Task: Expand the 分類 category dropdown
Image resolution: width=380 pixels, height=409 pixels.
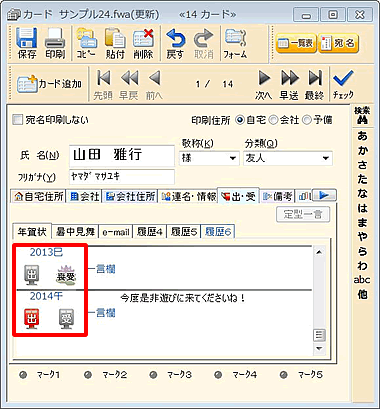Action: (x=326, y=158)
